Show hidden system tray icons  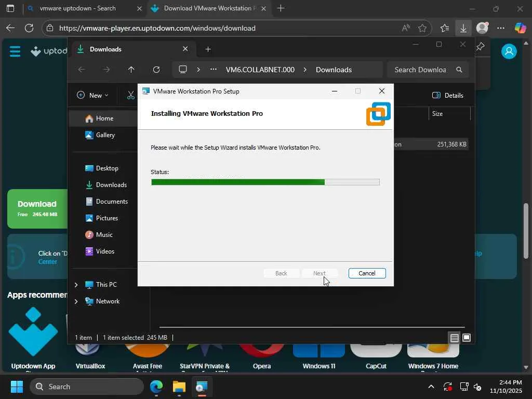[x=431, y=387]
